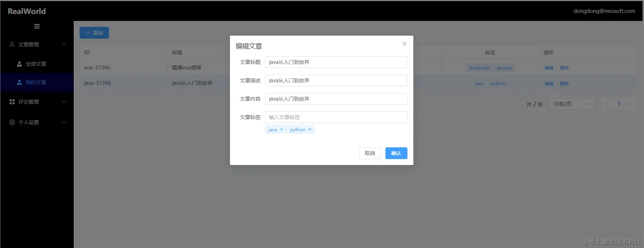The height and width of the screenshot is (248, 644).
Task: Click the 添加 button
Action: (94, 33)
